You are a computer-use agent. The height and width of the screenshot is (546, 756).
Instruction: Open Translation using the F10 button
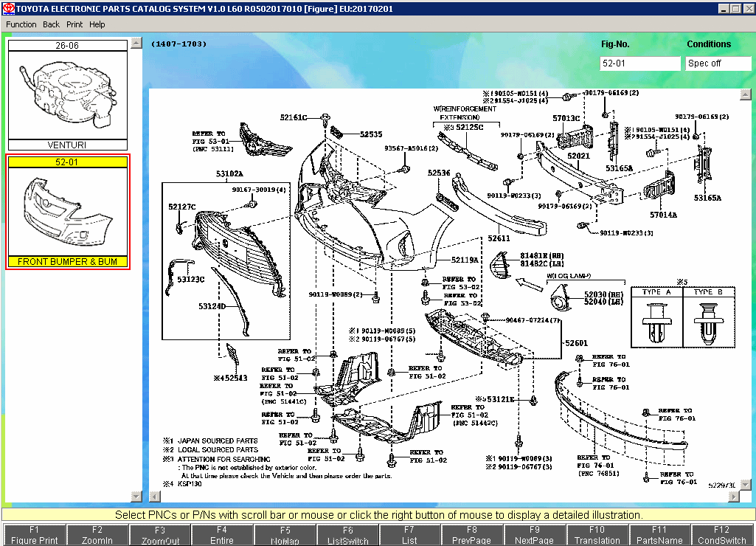pyautogui.click(x=597, y=533)
